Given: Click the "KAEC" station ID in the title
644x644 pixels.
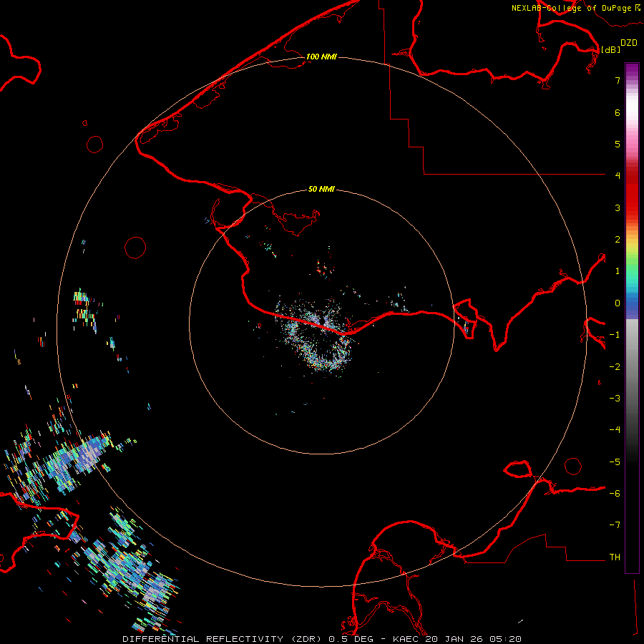Looking at the screenshot, I should pos(407,639).
